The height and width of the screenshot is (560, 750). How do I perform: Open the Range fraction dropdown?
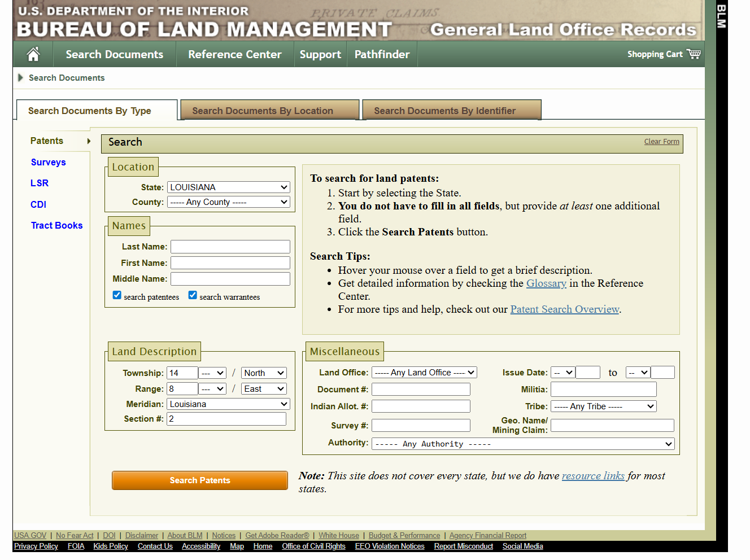click(x=213, y=389)
